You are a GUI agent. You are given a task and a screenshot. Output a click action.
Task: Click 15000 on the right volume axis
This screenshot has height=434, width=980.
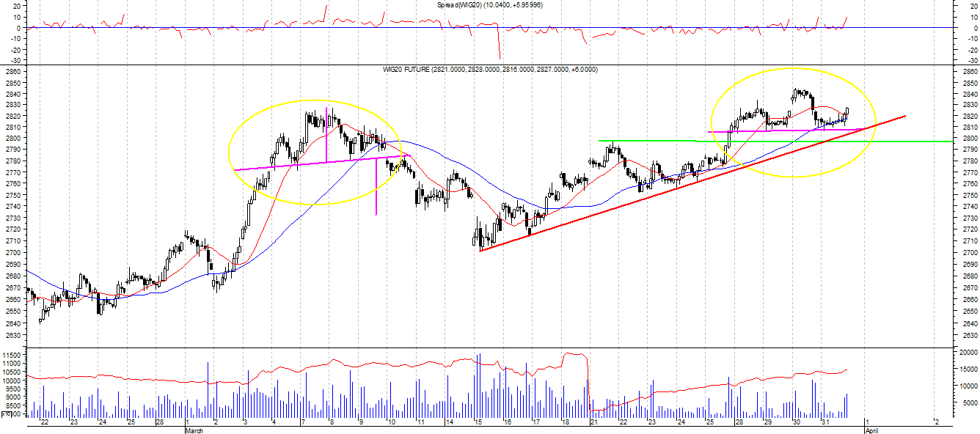pyautogui.click(x=968, y=369)
